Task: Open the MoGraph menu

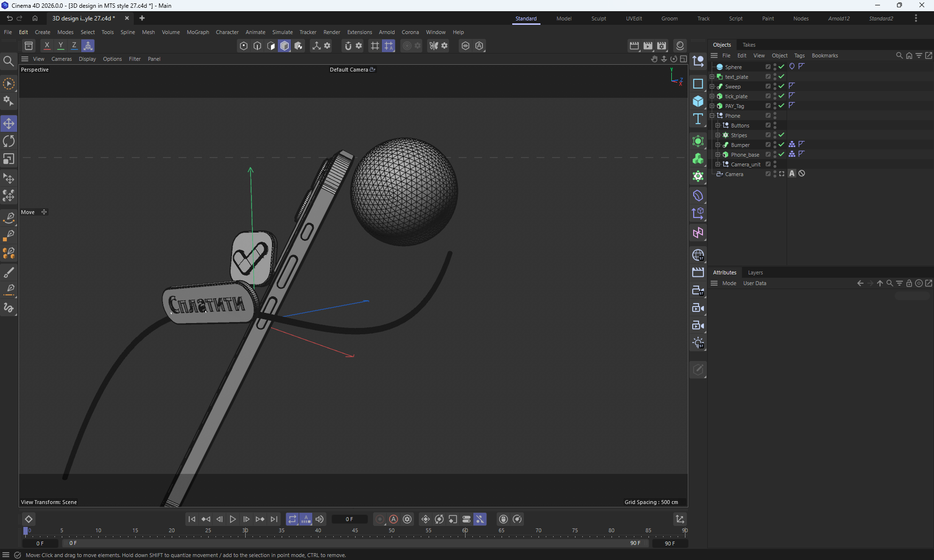Action: tap(198, 32)
